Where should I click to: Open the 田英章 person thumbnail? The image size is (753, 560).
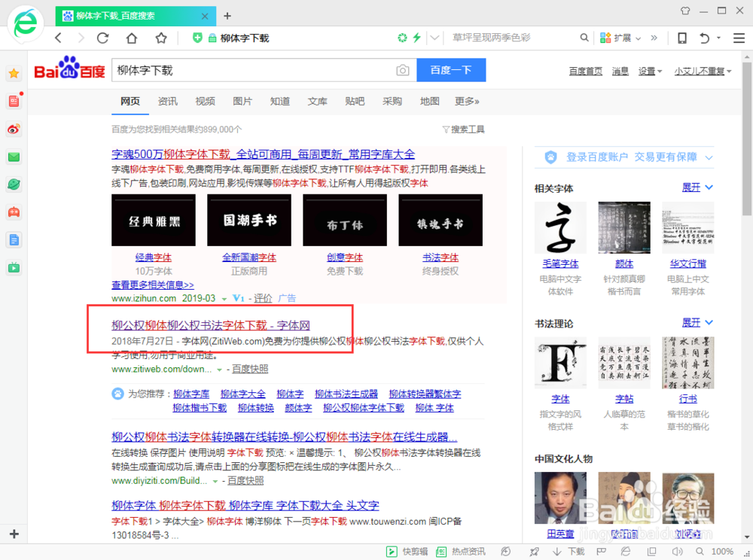(x=560, y=498)
